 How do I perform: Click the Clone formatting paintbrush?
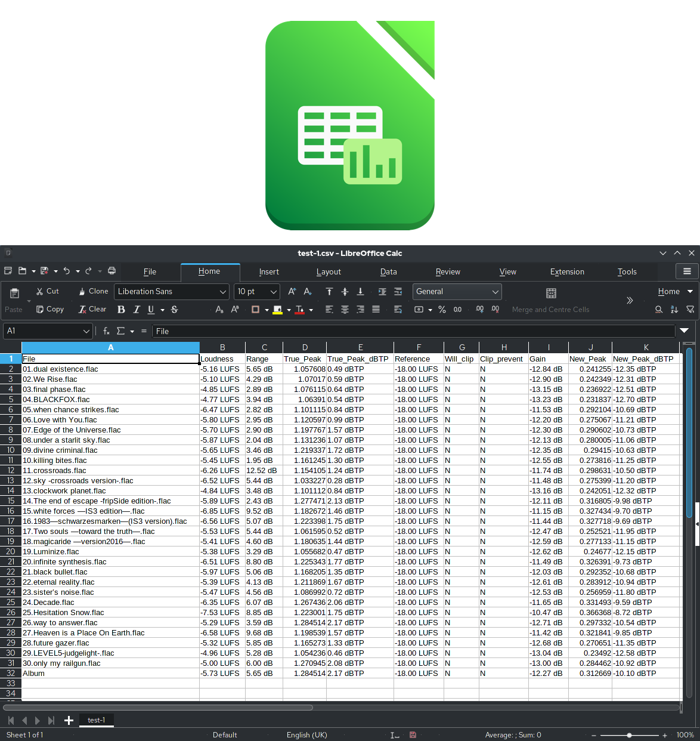coord(93,291)
